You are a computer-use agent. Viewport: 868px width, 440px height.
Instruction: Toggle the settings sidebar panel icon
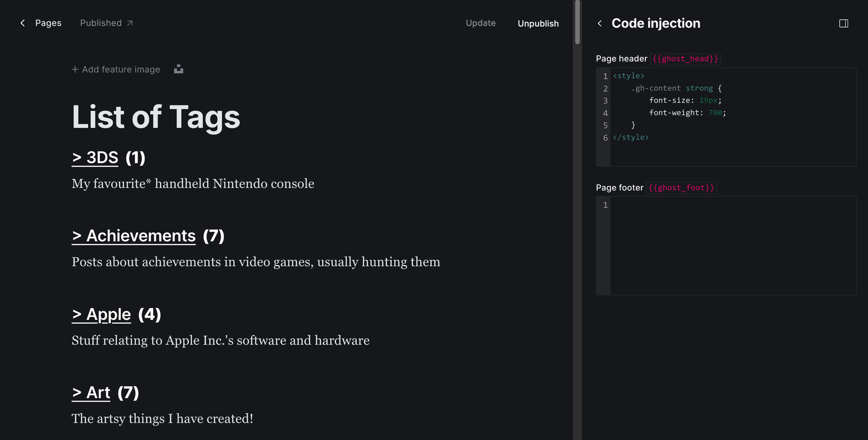(x=845, y=23)
